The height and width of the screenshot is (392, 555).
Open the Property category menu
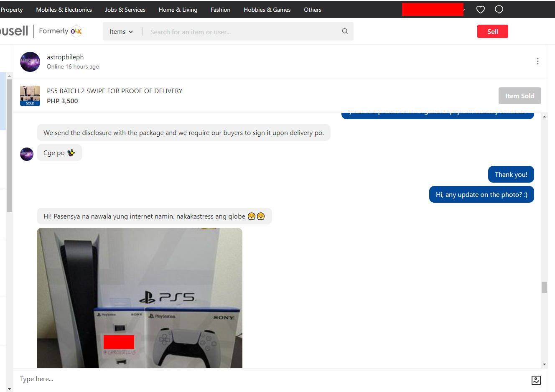pos(12,10)
